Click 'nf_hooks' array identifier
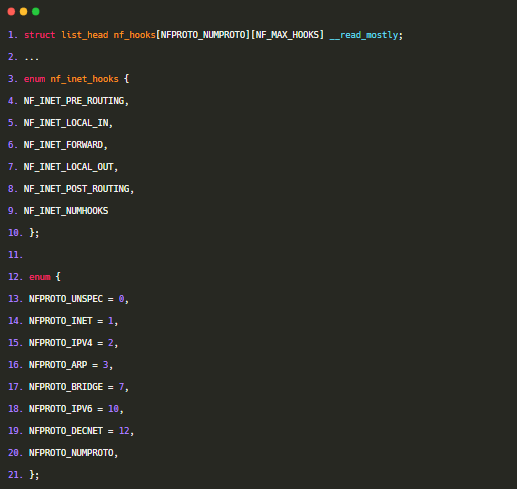Screen dimensions: 517x489 [135, 35]
